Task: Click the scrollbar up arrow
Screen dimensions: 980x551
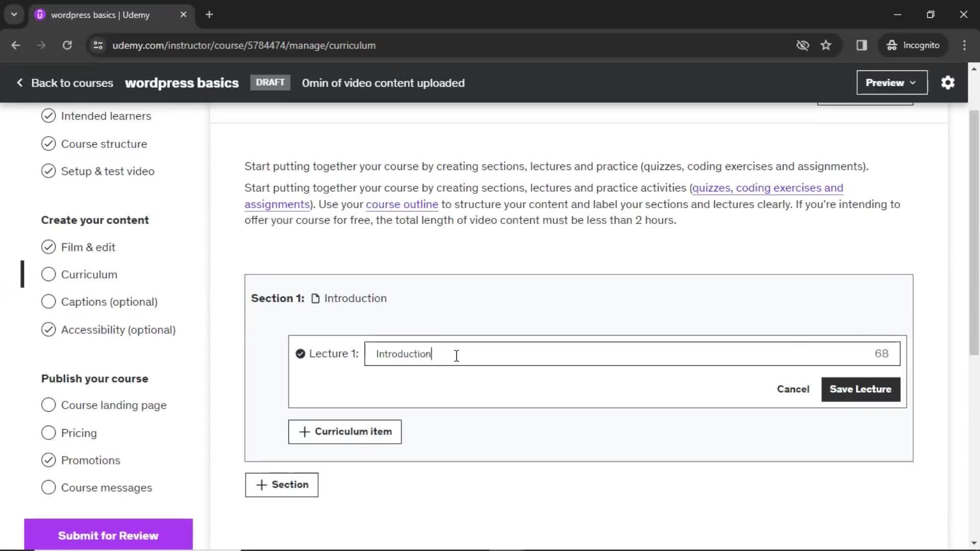Action: pyautogui.click(x=974, y=68)
